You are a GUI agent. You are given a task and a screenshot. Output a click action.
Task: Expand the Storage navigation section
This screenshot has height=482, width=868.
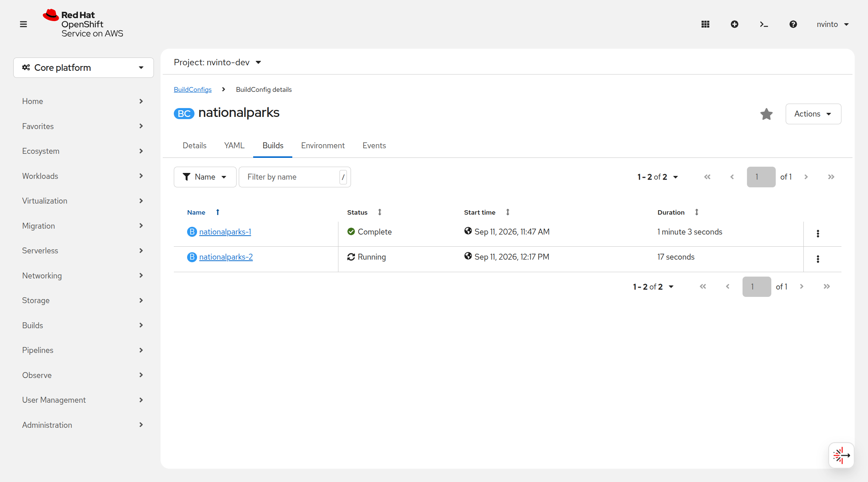point(83,301)
